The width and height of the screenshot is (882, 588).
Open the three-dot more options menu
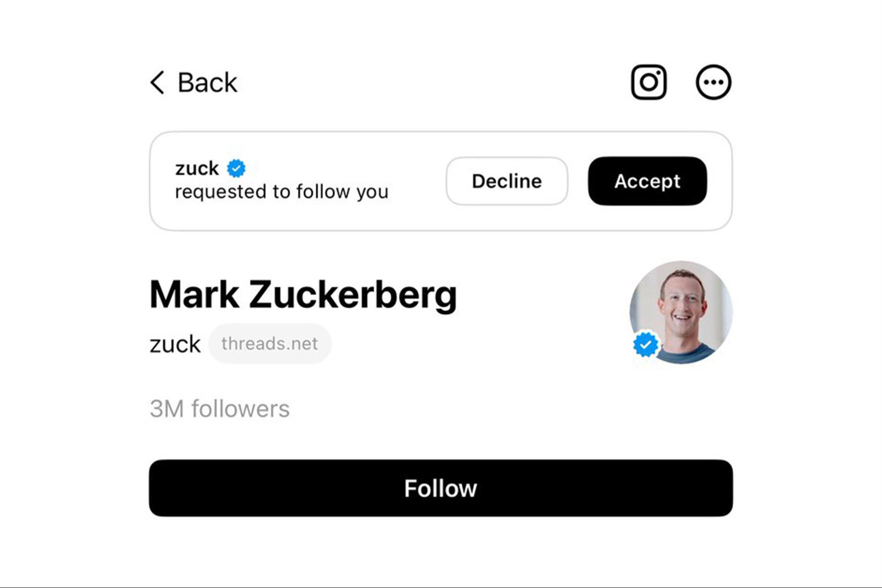[714, 82]
